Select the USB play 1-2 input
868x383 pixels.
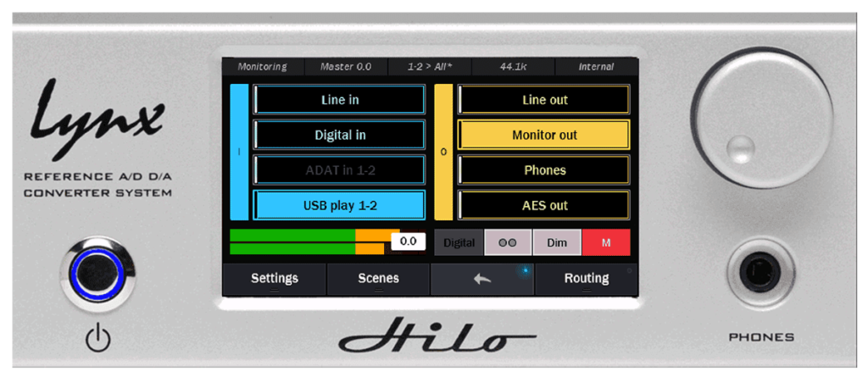click(x=339, y=205)
